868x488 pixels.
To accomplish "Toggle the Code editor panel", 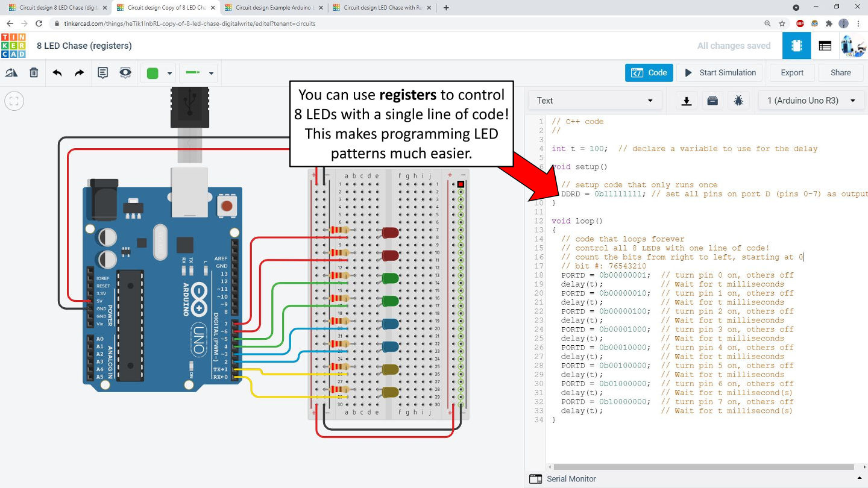I will point(649,73).
